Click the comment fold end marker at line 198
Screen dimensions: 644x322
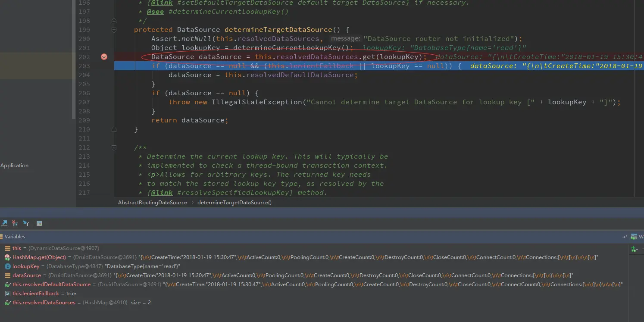point(114,21)
